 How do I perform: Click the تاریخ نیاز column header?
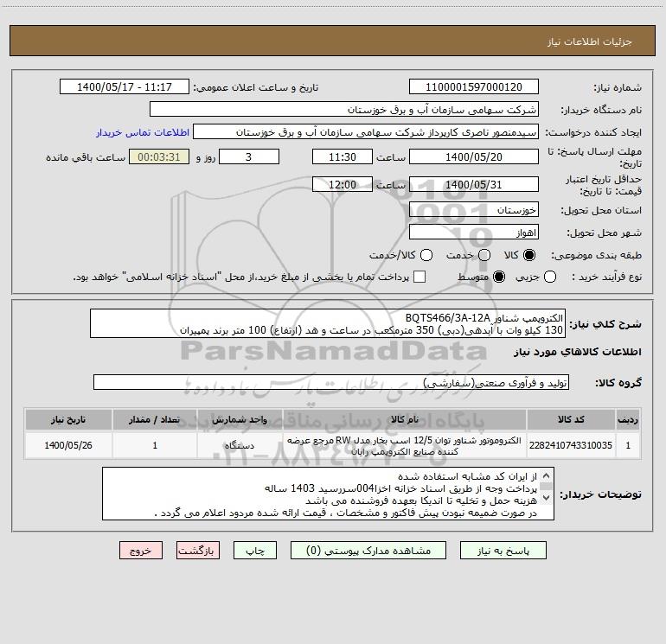pos(68,419)
